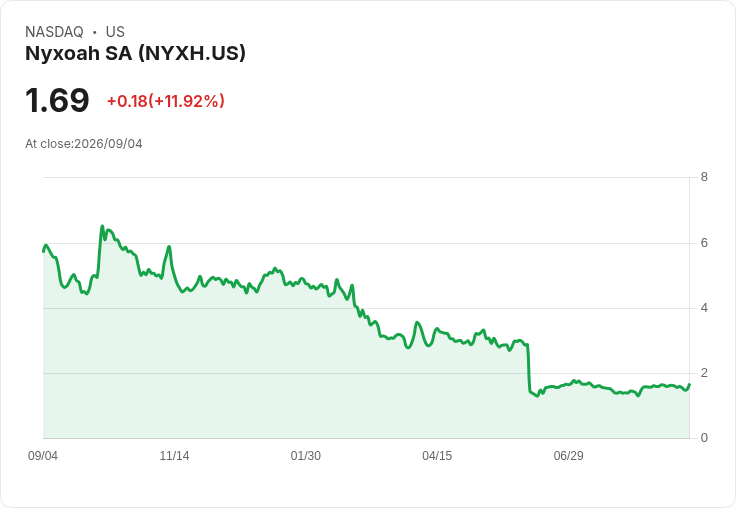The width and height of the screenshot is (736, 508).
Task: Click the 6 value on y-axis
Action: click(x=704, y=243)
